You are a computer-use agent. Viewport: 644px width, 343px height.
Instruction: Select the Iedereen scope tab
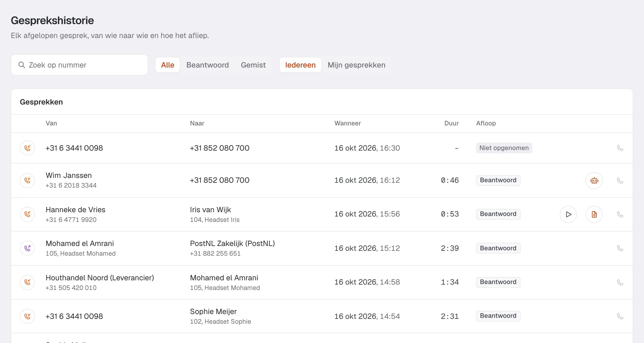click(x=301, y=65)
